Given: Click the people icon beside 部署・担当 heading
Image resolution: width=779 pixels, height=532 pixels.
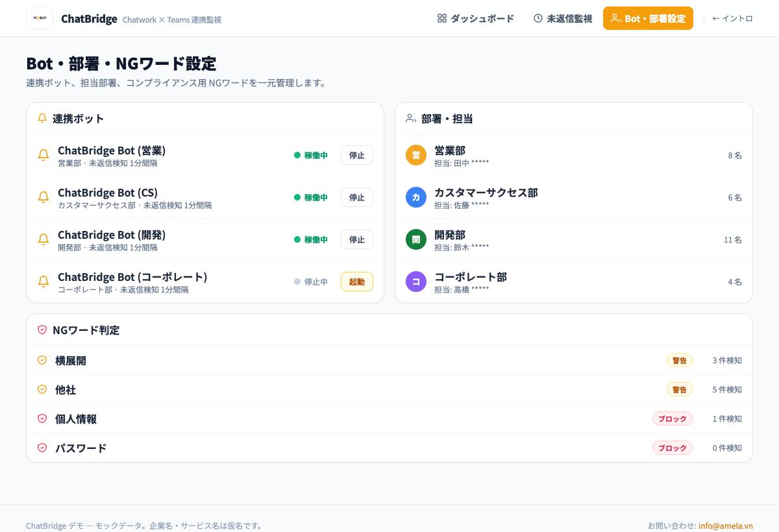Looking at the screenshot, I should 411,118.
